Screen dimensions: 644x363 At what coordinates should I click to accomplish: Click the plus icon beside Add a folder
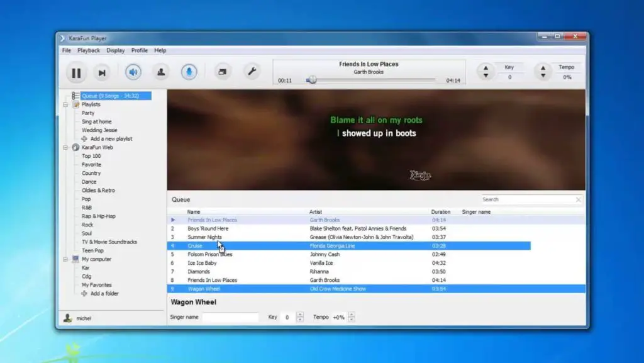tap(84, 294)
